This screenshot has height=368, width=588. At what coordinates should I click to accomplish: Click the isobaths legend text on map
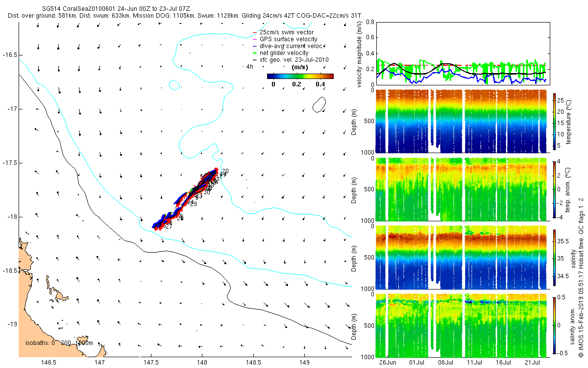[59, 343]
